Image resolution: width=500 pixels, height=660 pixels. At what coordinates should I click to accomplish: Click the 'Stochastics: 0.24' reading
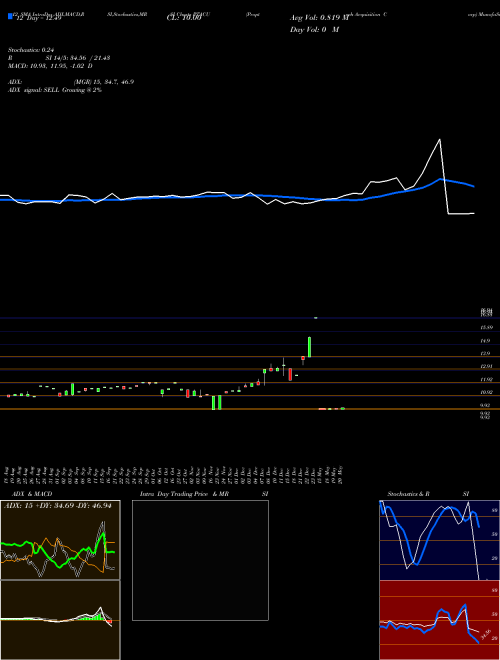point(31,50)
